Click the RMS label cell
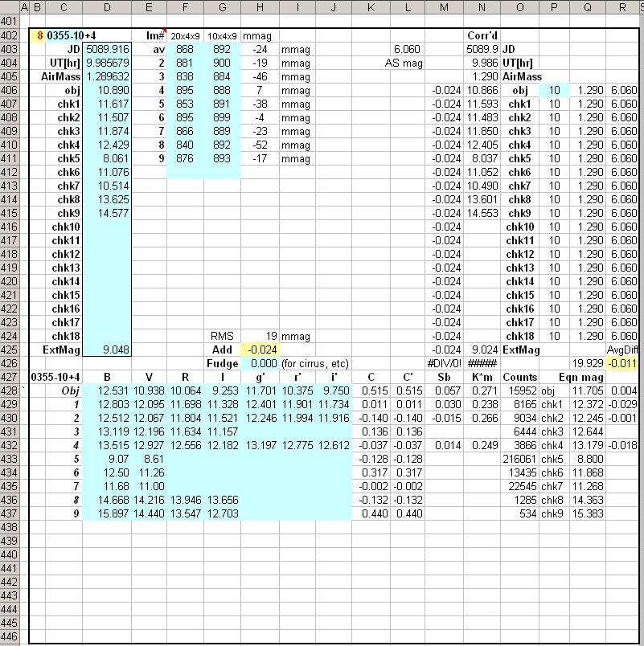The image size is (644, 646). tap(222, 336)
